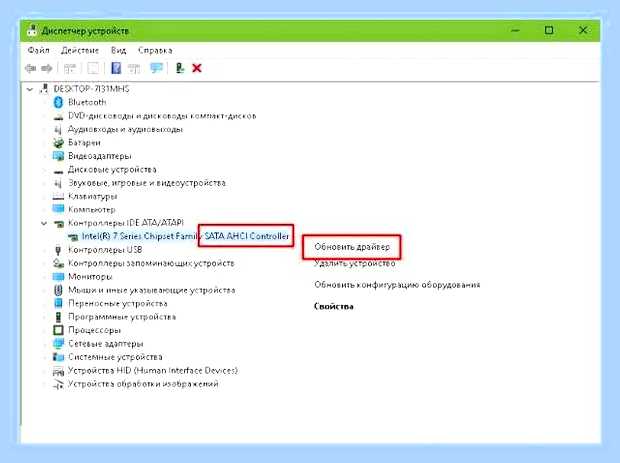Select the Сетевые адаптеры row text
Image resolution: width=620 pixels, height=463 pixels.
tap(106, 344)
